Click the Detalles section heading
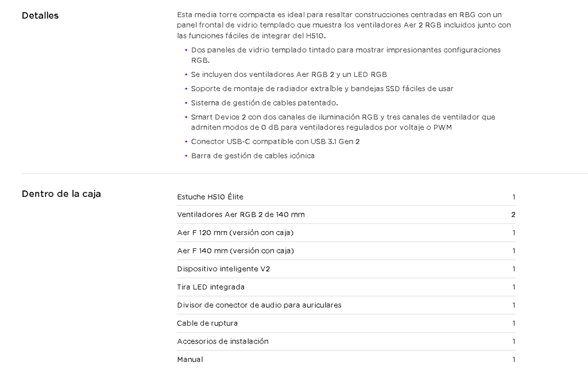The width and height of the screenshot is (588, 382). click(40, 15)
